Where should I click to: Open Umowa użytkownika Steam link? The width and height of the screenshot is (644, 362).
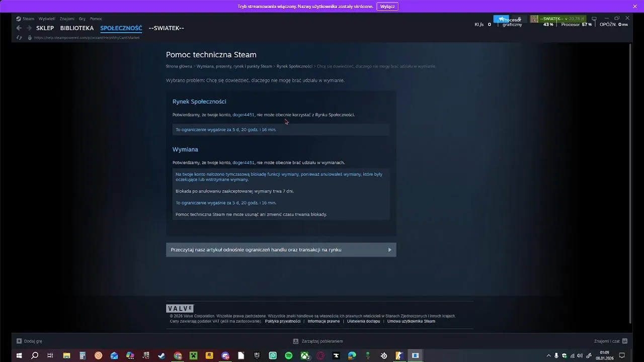click(x=411, y=321)
